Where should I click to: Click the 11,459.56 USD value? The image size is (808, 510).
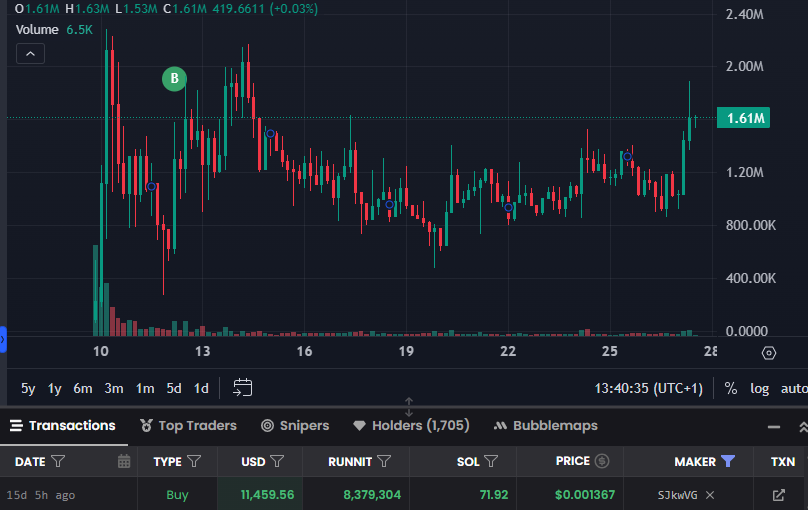pos(267,495)
